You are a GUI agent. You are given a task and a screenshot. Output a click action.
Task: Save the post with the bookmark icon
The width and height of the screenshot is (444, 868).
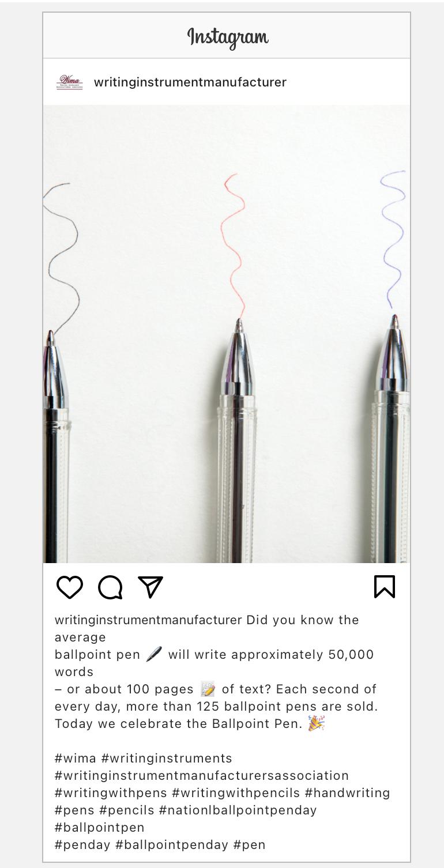(x=385, y=587)
